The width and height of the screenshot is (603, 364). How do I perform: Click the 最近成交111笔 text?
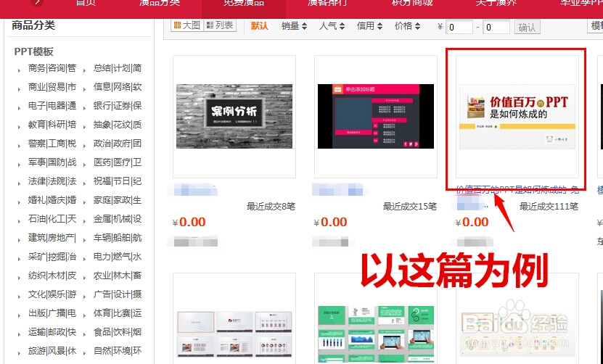[549, 207]
